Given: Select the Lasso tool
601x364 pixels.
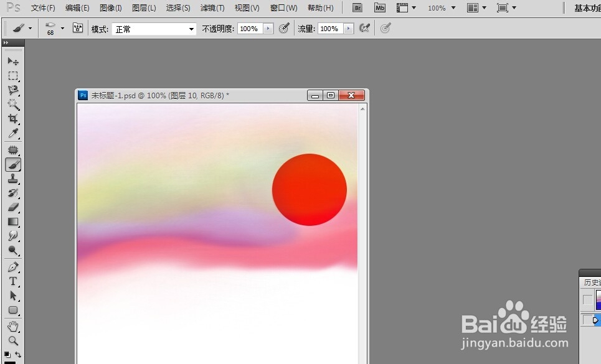Looking at the screenshot, I should pyautogui.click(x=13, y=90).
